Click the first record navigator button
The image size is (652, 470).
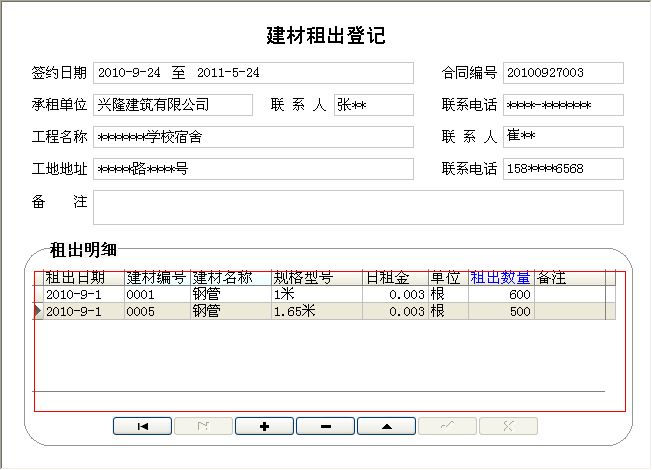[142, 426]
